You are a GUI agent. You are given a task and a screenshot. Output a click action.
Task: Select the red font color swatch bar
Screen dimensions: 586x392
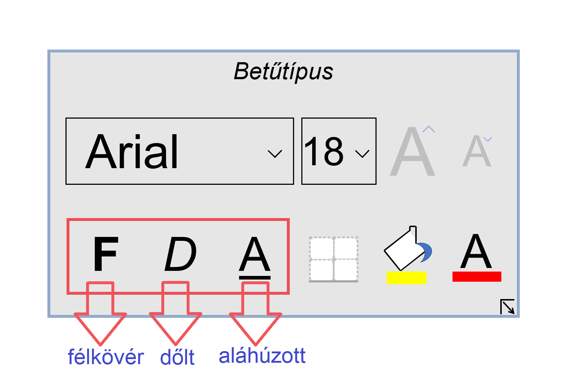[477, 277]
